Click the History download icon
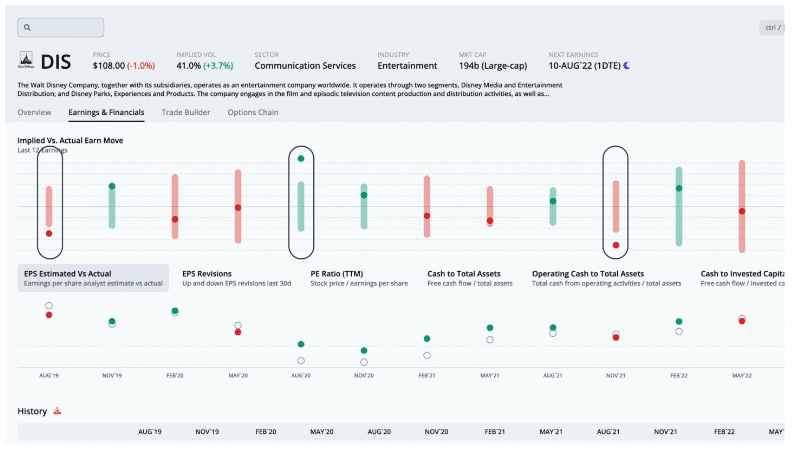Viewport: 794px width, 452px height. (x=57, y=411)
